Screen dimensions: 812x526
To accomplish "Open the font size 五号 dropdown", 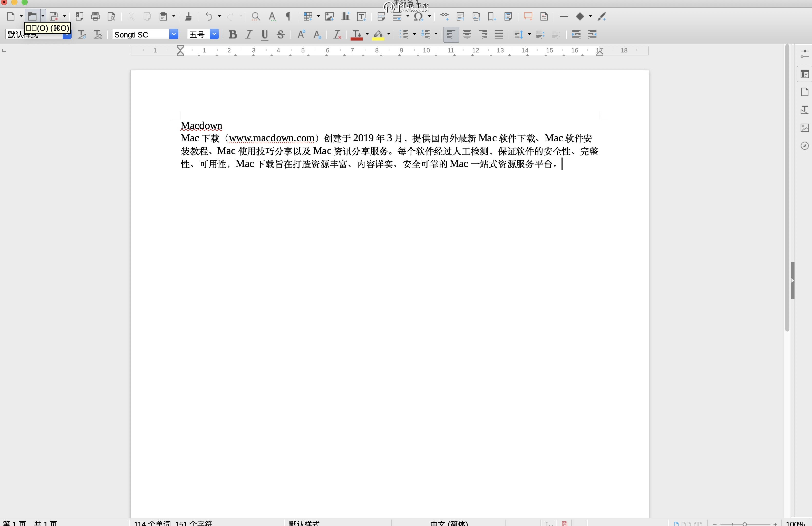I will point(214,34).
